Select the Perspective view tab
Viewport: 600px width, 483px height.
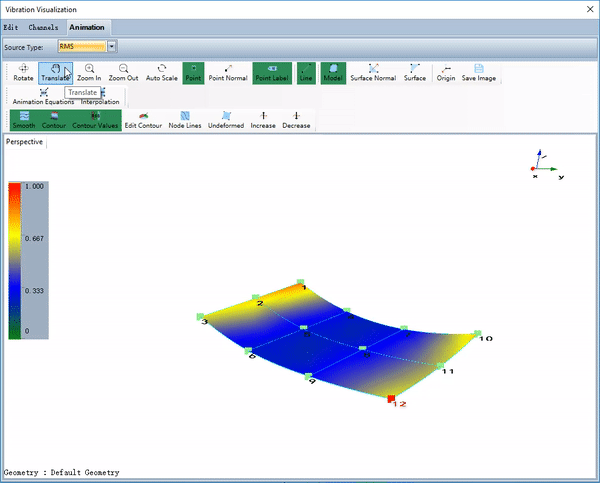click(x=24, y=142)
